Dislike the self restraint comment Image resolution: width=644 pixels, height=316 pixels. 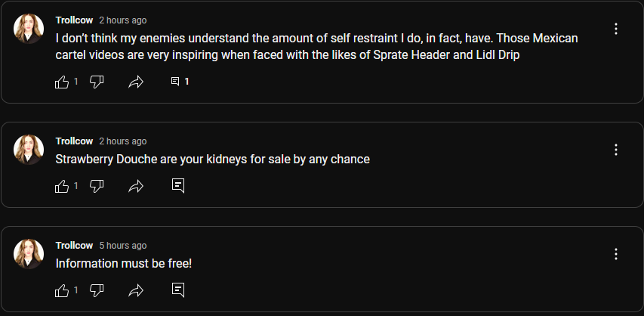pyautogui.click(x=97, y=82)
